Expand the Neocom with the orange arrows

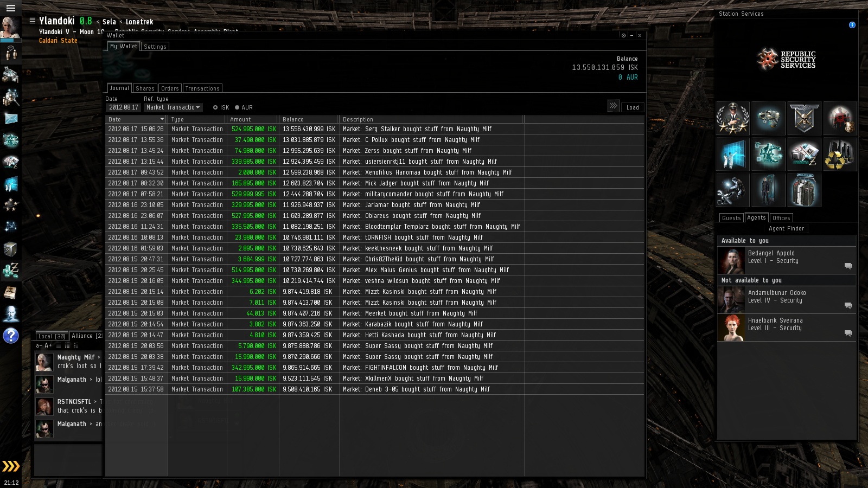pyautogui.click(x=11, y=466)
